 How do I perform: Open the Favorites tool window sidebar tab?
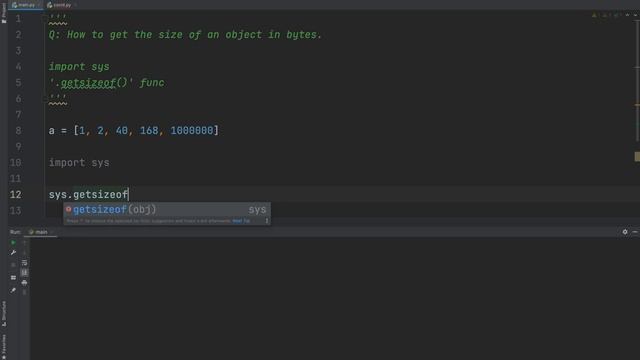pyautogui.click(x=4, y=346)
